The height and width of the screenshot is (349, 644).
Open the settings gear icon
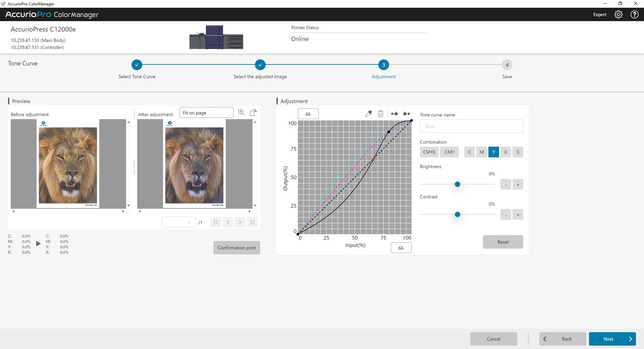pos(618,14)
